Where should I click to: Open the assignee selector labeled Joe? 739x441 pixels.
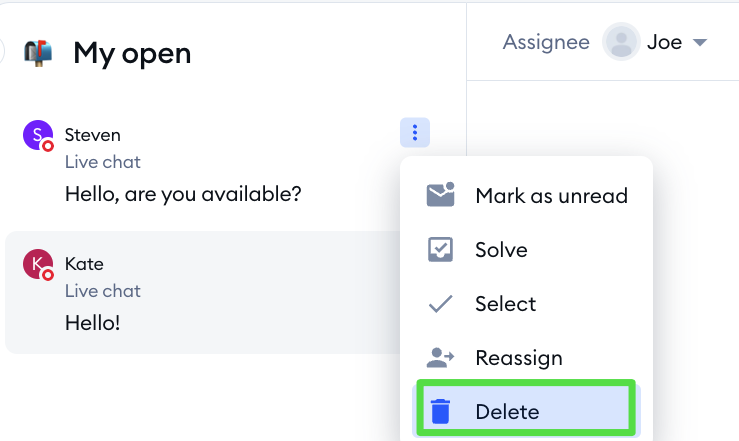[655, 42]
